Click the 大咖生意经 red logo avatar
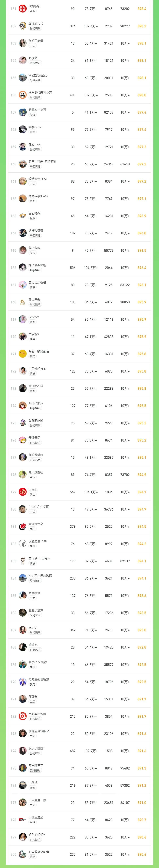This screenshot has height=868, width=159. pos(23,820)
